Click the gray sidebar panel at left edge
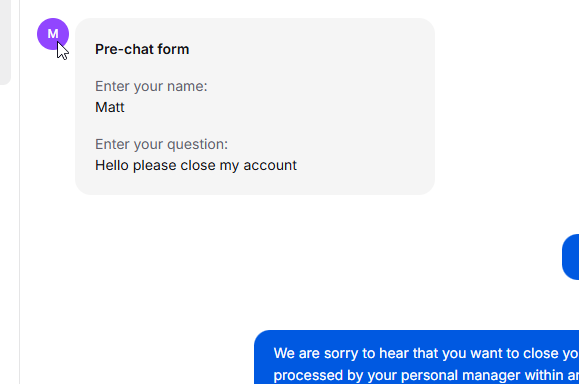This screenshot has width=579, height=384. (5, 42)
